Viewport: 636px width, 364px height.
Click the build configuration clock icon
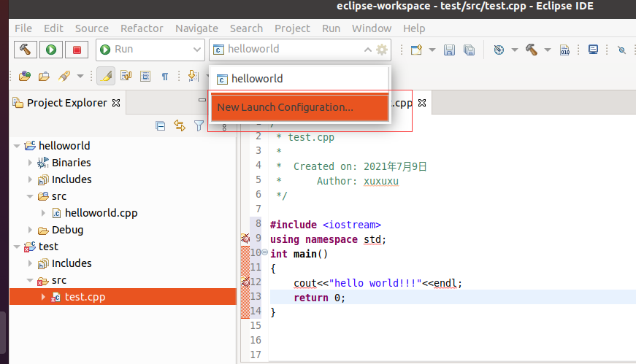(x=499, y=50)
